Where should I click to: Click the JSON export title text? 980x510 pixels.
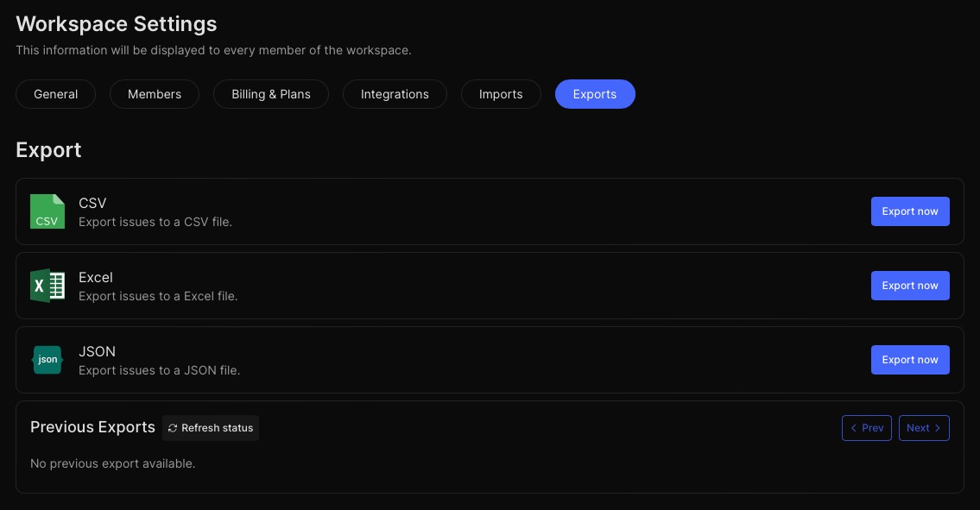click(x=97, y=351)
